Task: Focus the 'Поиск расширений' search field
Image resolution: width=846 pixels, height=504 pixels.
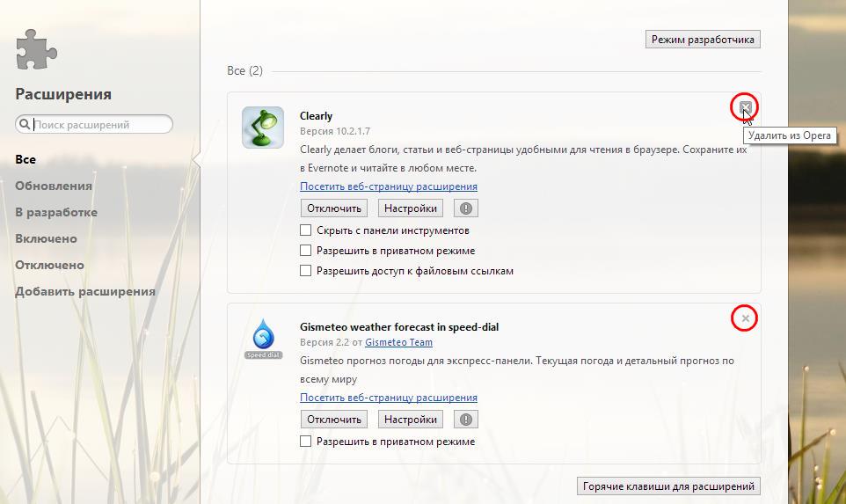Action: coord(94,124)
